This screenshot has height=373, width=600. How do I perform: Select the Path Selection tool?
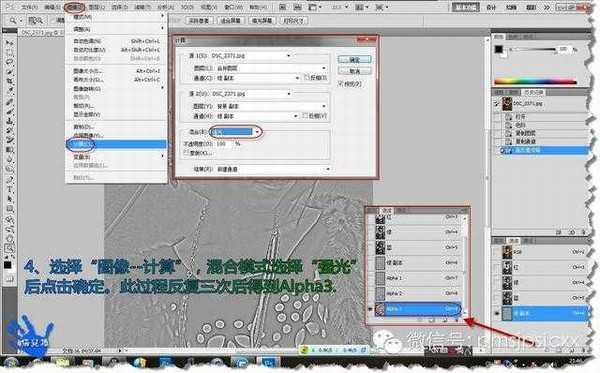(x=9, y=199)
